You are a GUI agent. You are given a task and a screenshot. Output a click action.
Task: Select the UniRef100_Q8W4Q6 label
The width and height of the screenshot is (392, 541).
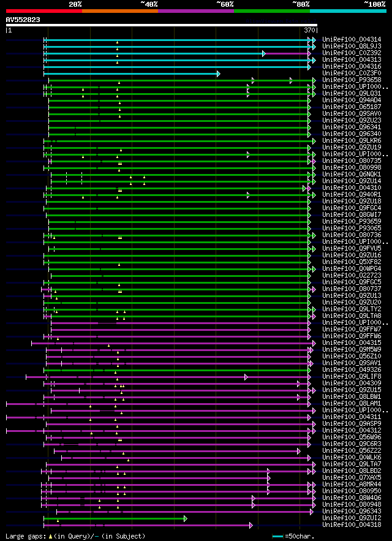point(352,498)
